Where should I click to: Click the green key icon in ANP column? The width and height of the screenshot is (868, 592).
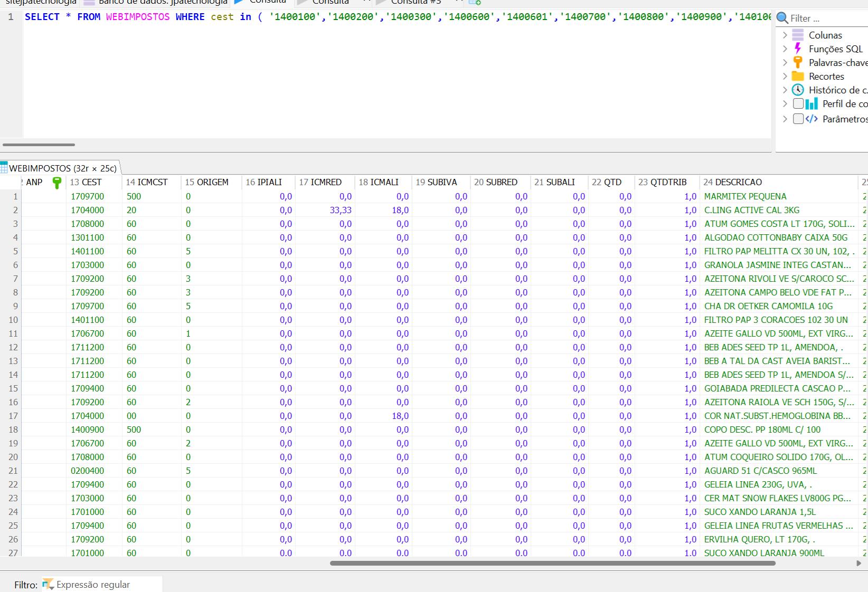click(57, 183)
